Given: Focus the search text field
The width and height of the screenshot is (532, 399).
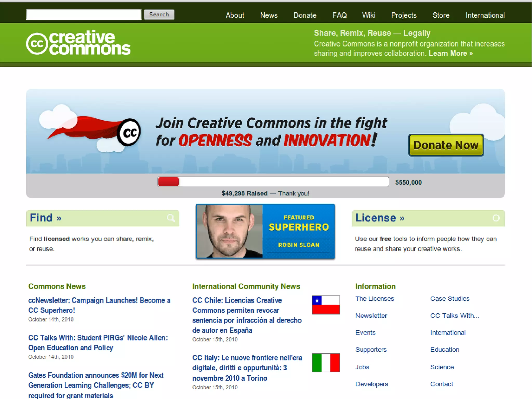Looking at the screenshot, I should [x=84, y=15].
